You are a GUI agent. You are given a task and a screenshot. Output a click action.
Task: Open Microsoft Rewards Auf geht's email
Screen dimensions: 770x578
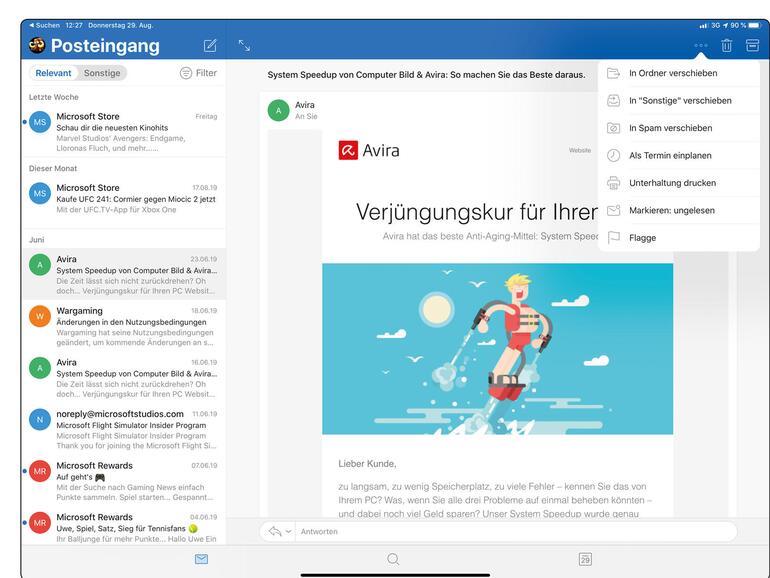coord(124,481)
